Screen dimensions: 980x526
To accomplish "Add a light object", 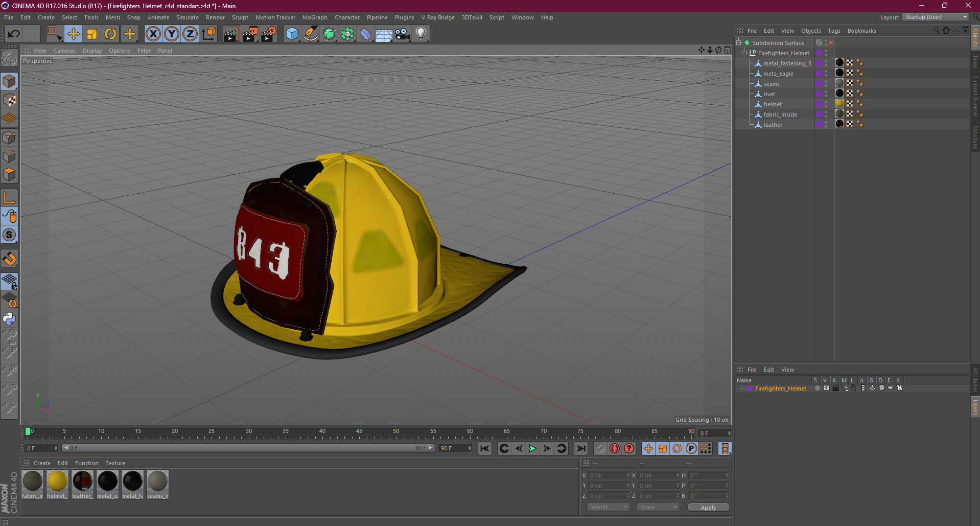I will tap(421, 34).
